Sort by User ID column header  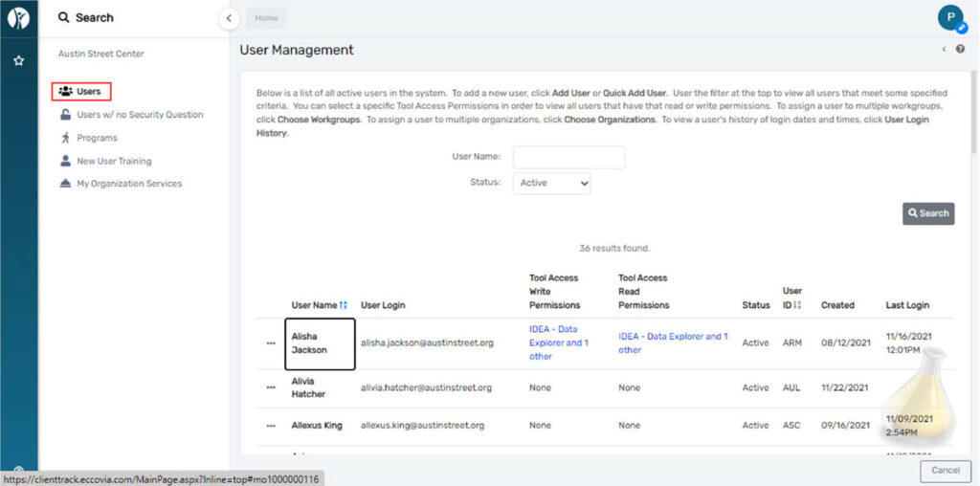(791, 298)
